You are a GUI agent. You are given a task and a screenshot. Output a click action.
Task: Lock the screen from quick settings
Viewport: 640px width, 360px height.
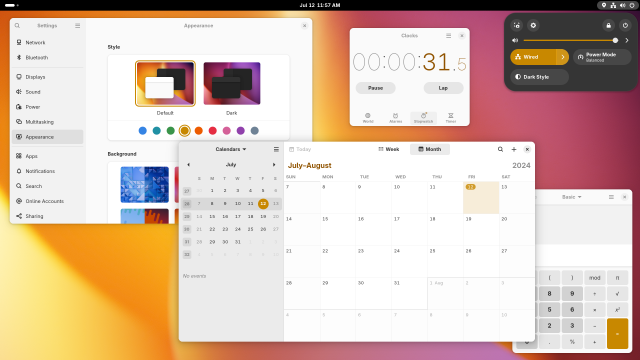[609, 25]
